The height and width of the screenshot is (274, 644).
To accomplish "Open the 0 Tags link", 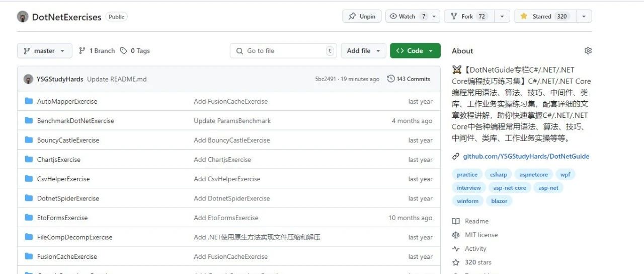I will 135,51.
